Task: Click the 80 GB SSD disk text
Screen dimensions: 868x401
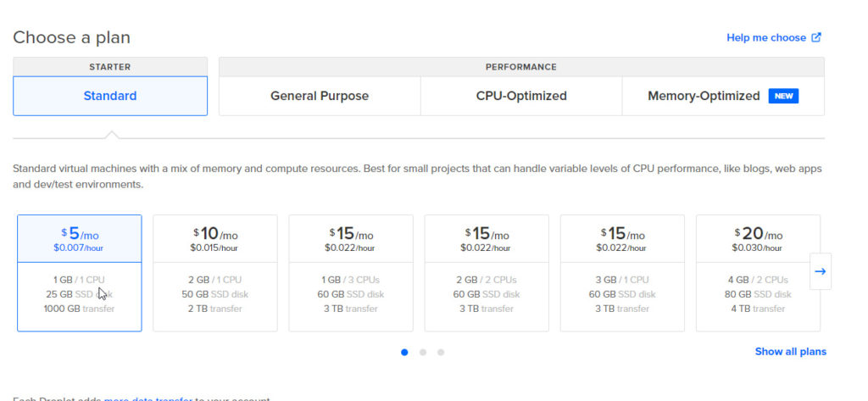Action: pos(758,294)
